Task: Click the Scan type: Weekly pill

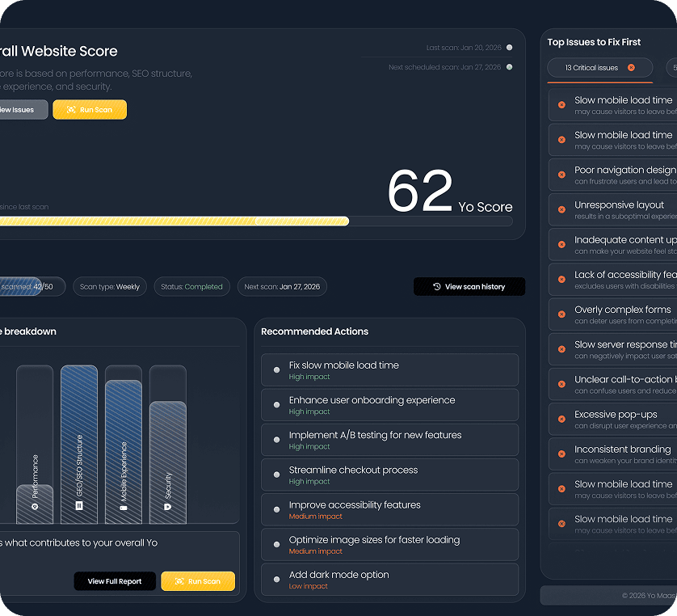Action: (110, 286)
